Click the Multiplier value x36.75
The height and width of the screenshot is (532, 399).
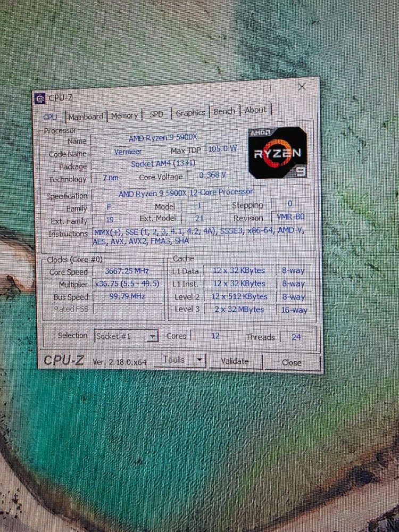(x=127, y=284)
